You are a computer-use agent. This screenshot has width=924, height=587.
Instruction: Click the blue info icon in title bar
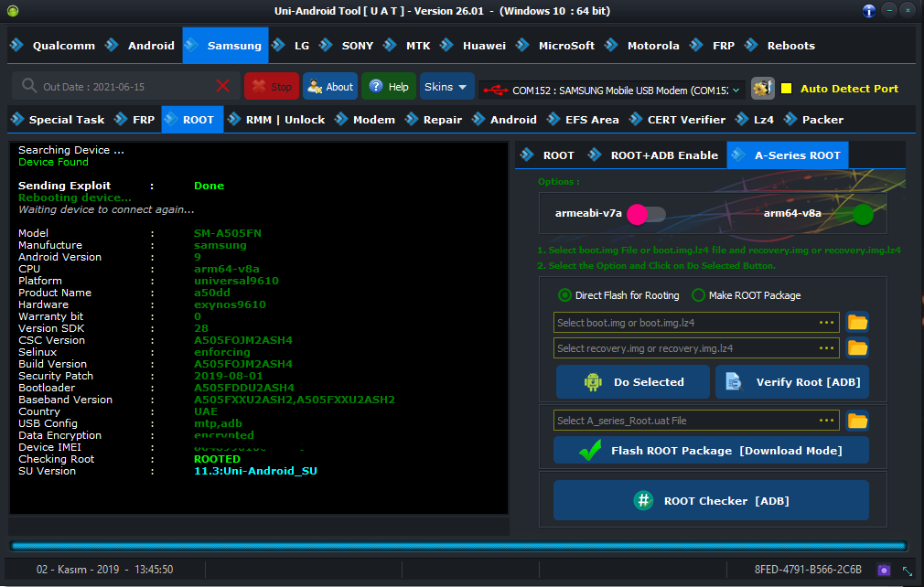pyautogui.click(x=868, y=11)
